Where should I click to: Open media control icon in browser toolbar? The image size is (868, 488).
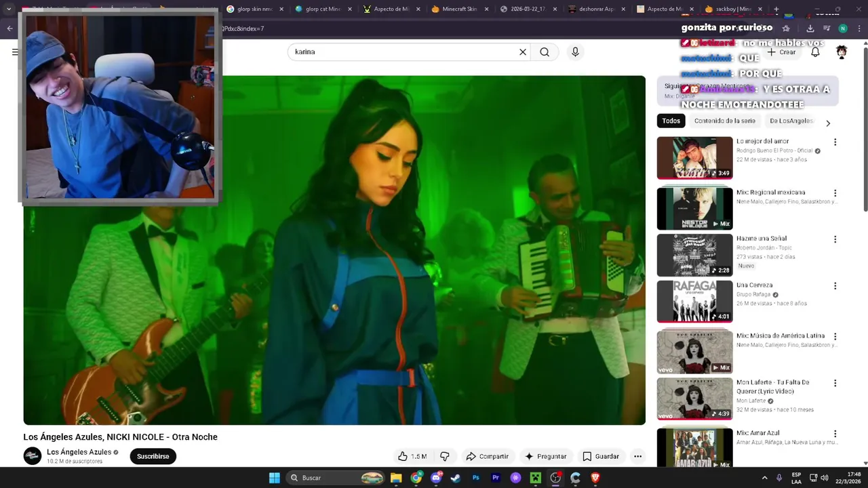[826, 28]
